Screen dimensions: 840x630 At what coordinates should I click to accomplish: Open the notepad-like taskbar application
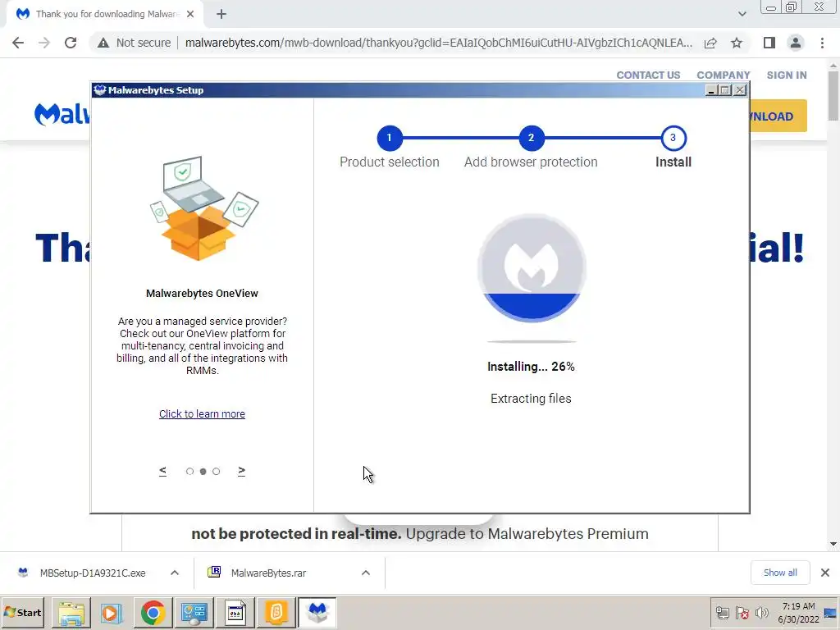click(x=235, y=613)
